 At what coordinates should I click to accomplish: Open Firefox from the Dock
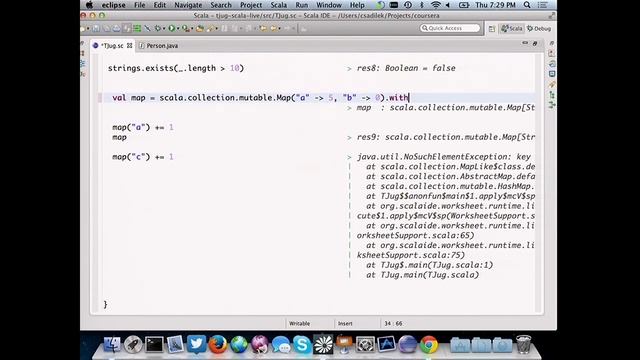click(x=218, y=344)
